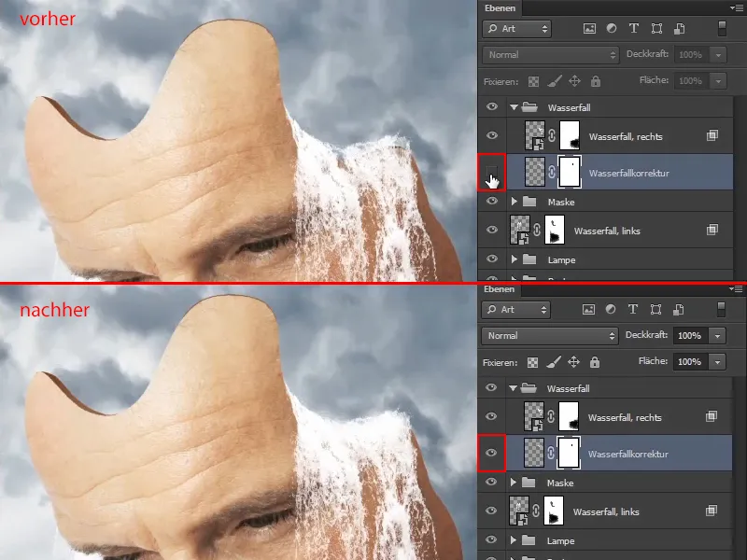Hide Wasserfall, rechts layer in vorher panel
This screenshot has height=560, width=747.
point(492,135)
